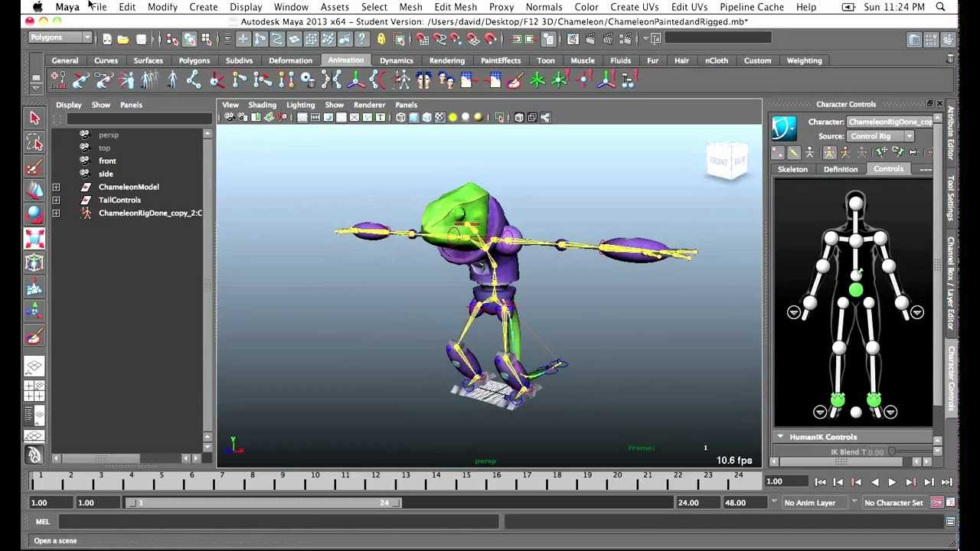Click the question mark selection mask icon
Image resolution: width=980 pixels, height=551 pixels.
[363, 39]
